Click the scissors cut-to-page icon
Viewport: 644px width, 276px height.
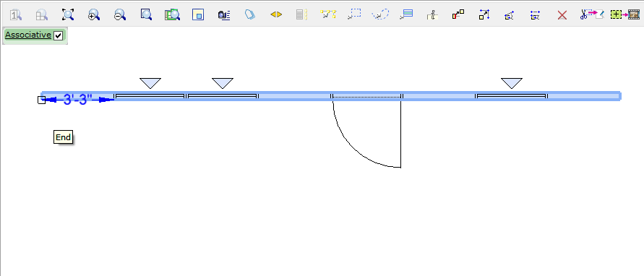coord(592,14)
